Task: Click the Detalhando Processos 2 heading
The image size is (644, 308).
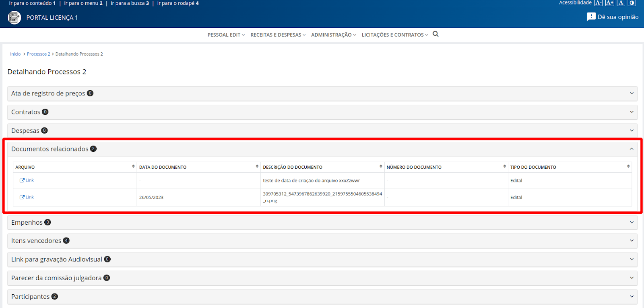Action: [x=47, y=72]
